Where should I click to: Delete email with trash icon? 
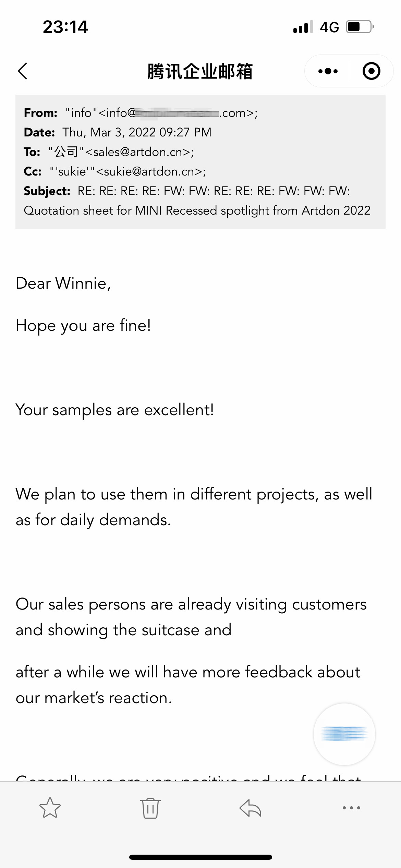tap(150, 808)
